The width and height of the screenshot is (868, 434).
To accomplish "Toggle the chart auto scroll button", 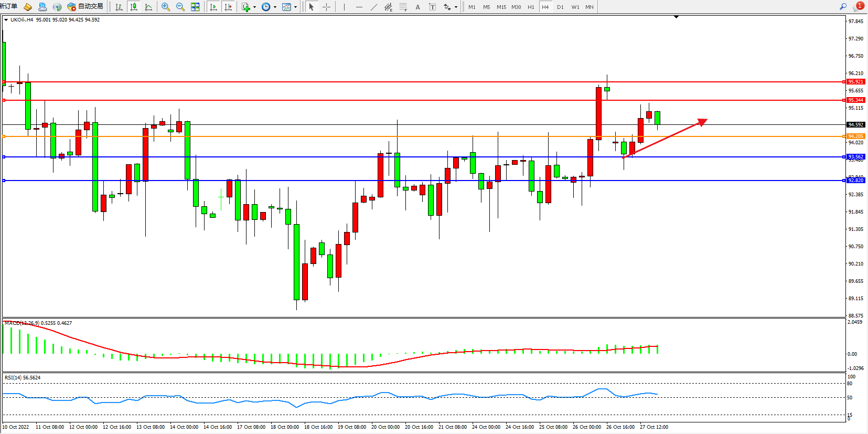I will [213, 7].
